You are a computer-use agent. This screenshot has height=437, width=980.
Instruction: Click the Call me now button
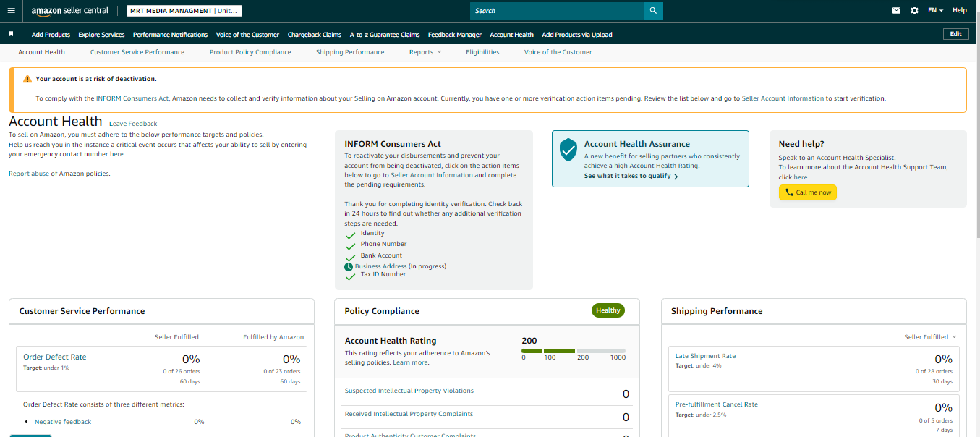pyautogui.click(x=808, y=192)
